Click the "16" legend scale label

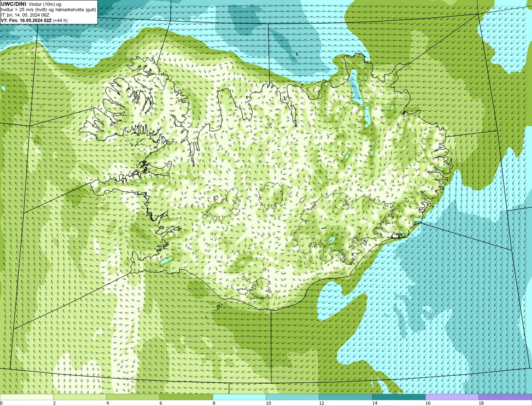tap(428, 403)
